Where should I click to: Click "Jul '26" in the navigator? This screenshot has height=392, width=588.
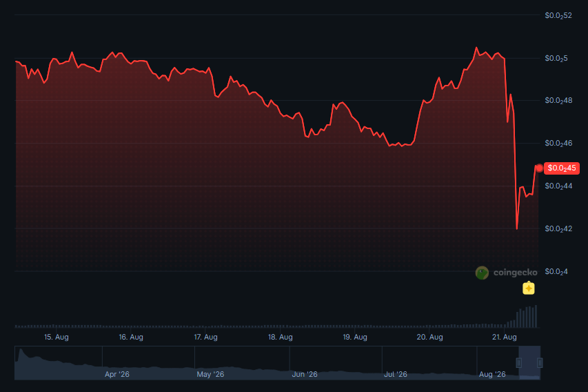[x=396, y=374]
